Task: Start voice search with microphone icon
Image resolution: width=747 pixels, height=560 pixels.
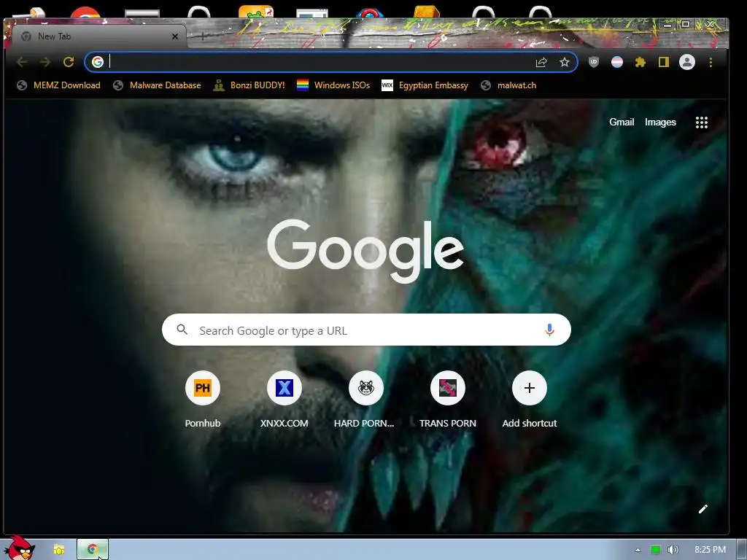Action: tap(549, 330)
